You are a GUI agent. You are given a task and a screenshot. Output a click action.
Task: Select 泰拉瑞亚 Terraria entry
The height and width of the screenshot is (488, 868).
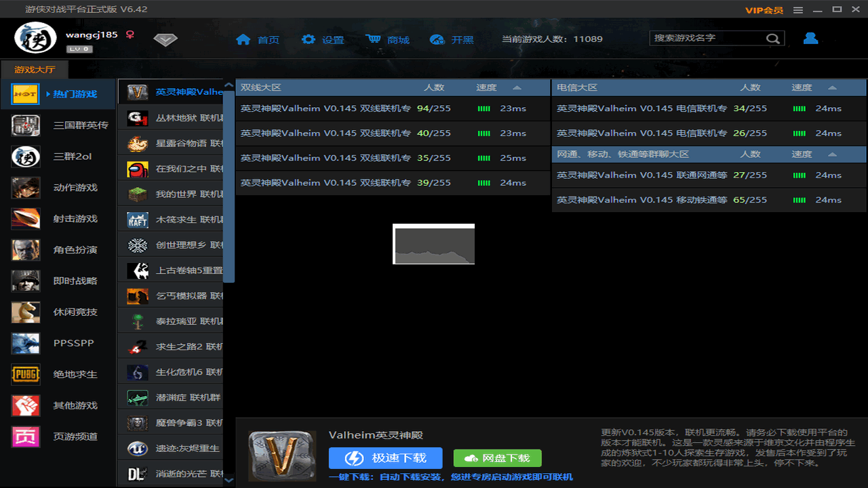pos(170,321)
